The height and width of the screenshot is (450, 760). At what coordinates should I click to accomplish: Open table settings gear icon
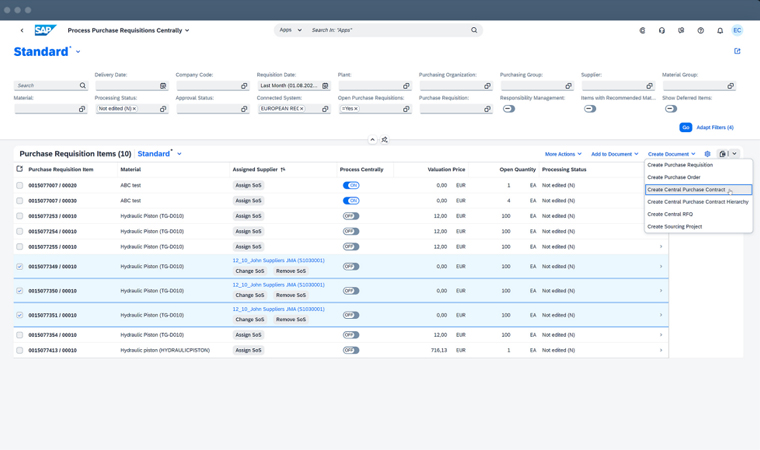click(x=707, y=154)
